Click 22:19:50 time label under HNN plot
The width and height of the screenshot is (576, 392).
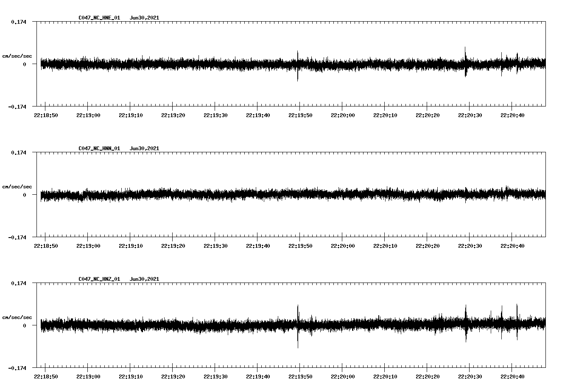(x=300, y=246)
